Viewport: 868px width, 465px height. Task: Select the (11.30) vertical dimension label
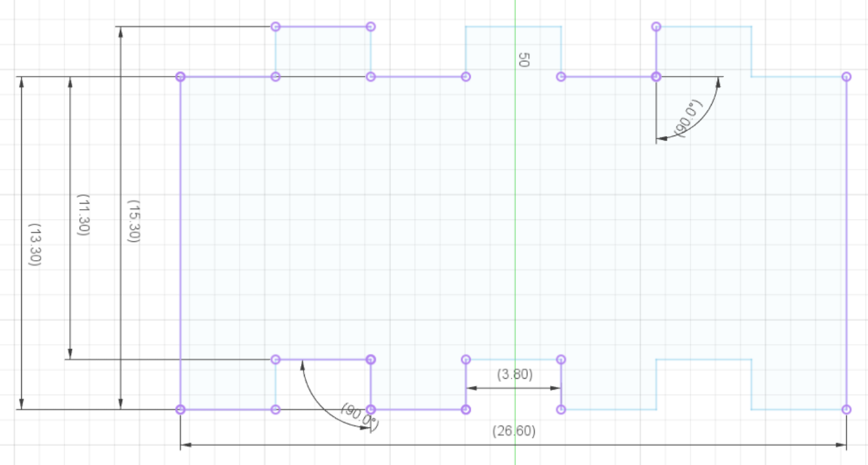(x=84, y=216)
